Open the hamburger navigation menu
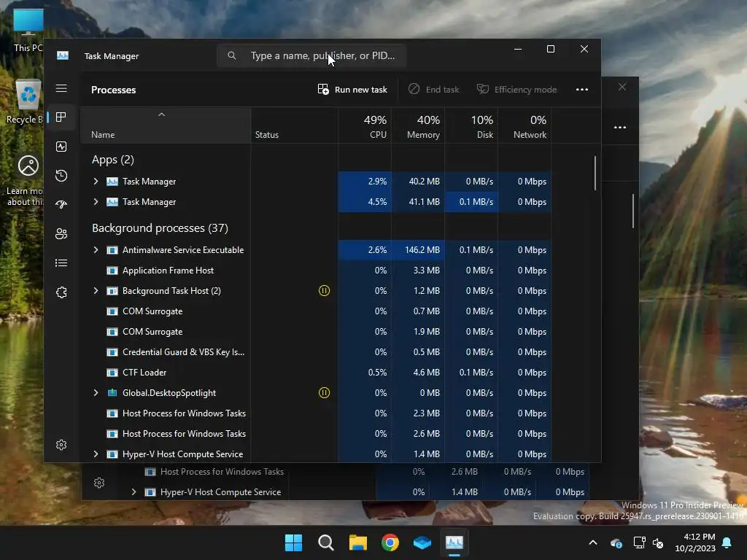 click(61, 88)
